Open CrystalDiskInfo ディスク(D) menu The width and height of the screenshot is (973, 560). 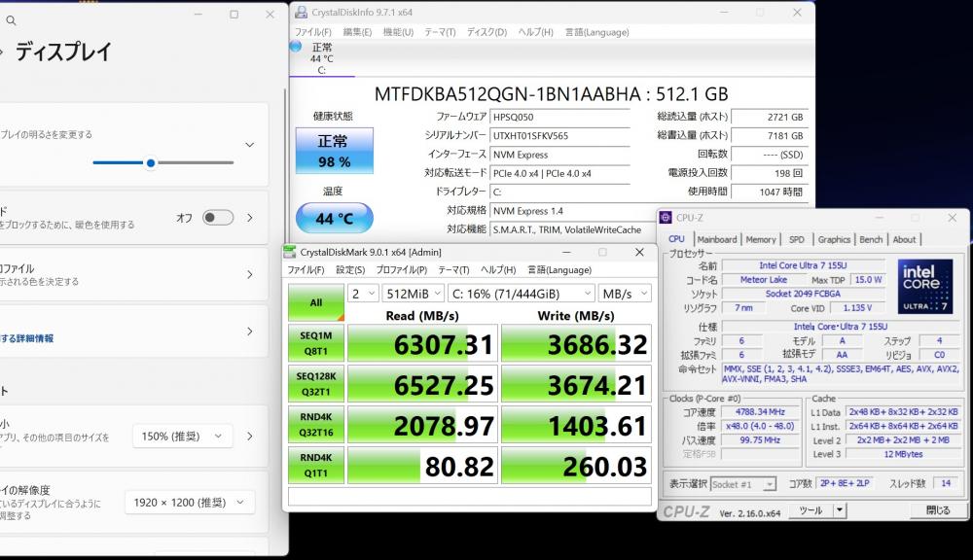487,32
